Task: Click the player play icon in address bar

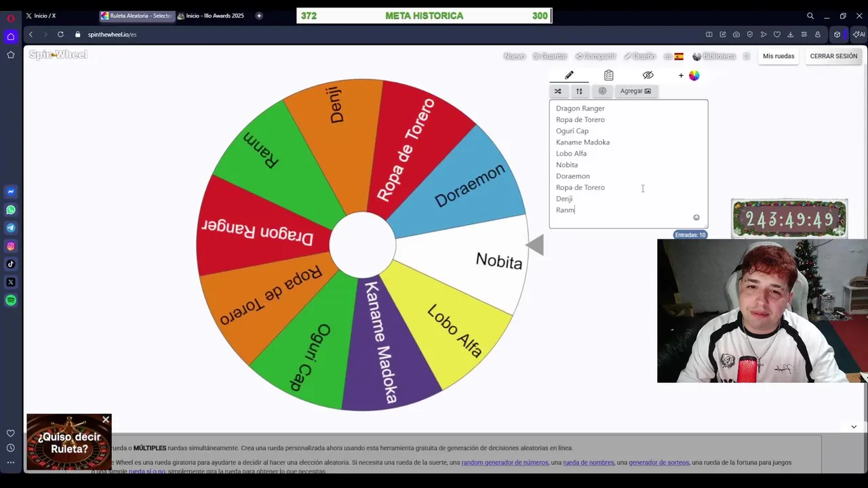Action: point(764,35)
